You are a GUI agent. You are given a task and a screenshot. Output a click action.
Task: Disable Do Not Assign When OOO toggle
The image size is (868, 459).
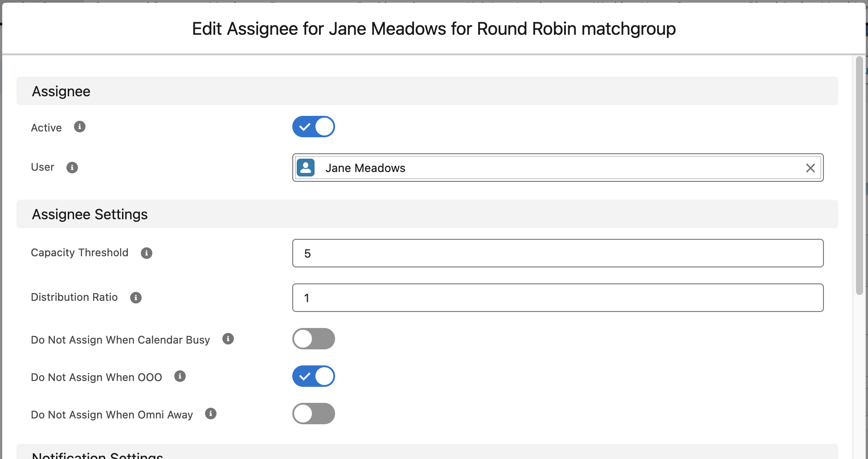pyautogui.click(x=314, y=376)
